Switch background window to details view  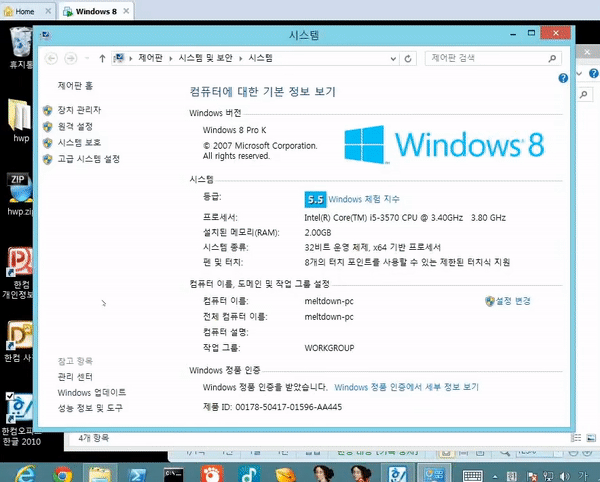pyautogui.click(x=577, y=438)
